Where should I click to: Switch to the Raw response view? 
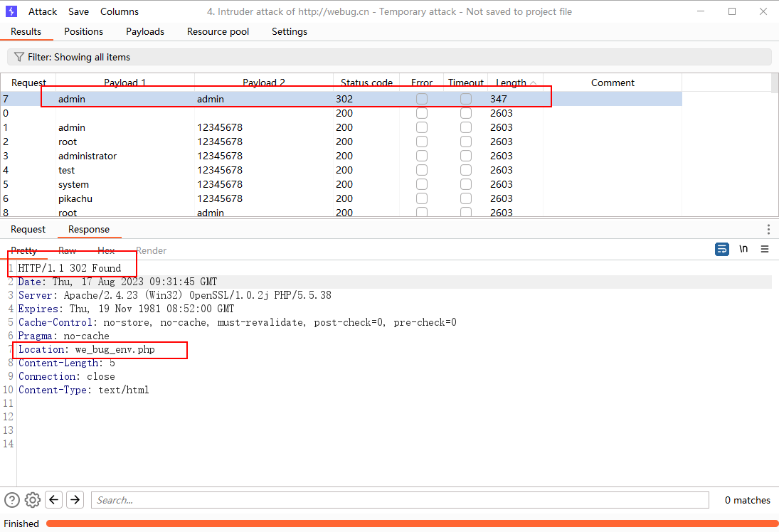pyautogui.click(x=68, y=250)
